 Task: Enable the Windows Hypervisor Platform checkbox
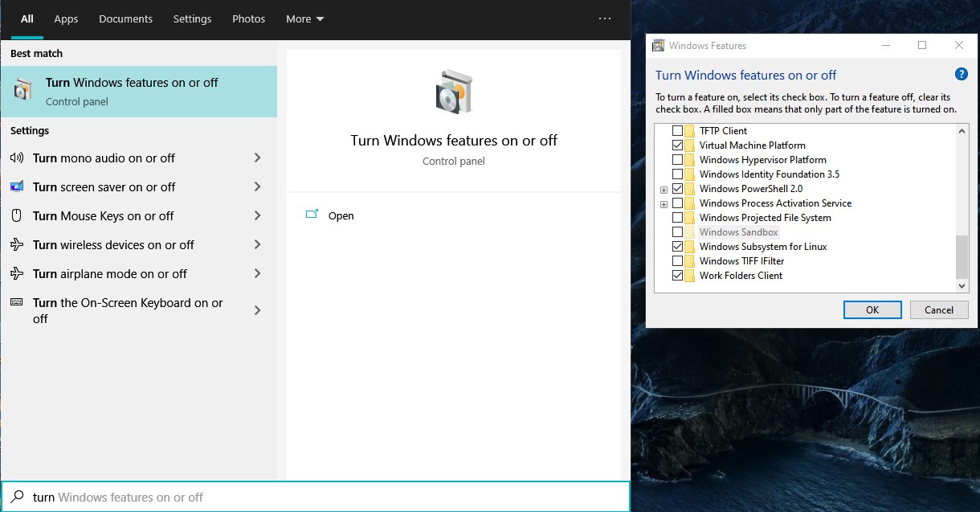pyautogui.click(x=677, y=160)
